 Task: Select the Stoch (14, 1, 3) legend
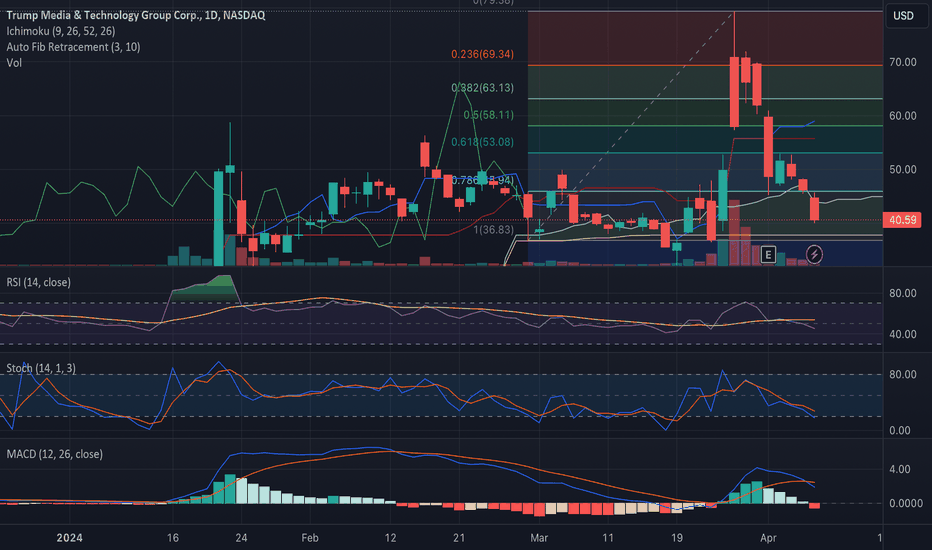tap(41, 368)
